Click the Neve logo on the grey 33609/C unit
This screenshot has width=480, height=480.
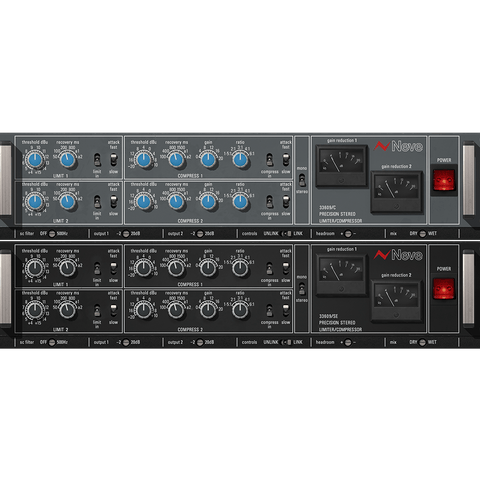click(x=398, y=146)
